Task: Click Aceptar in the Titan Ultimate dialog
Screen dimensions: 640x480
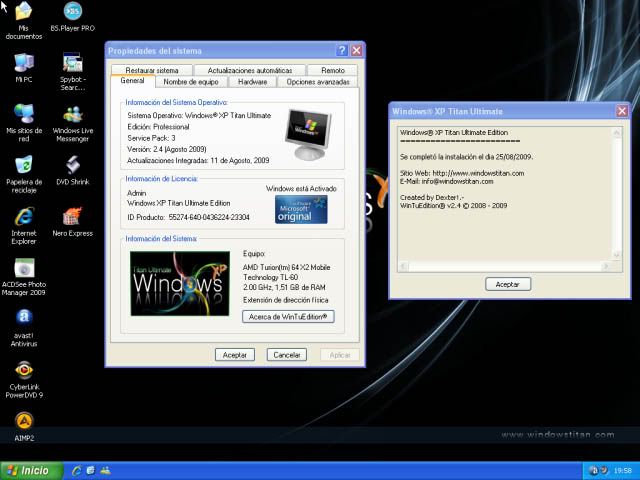Action: click(508, 284)
